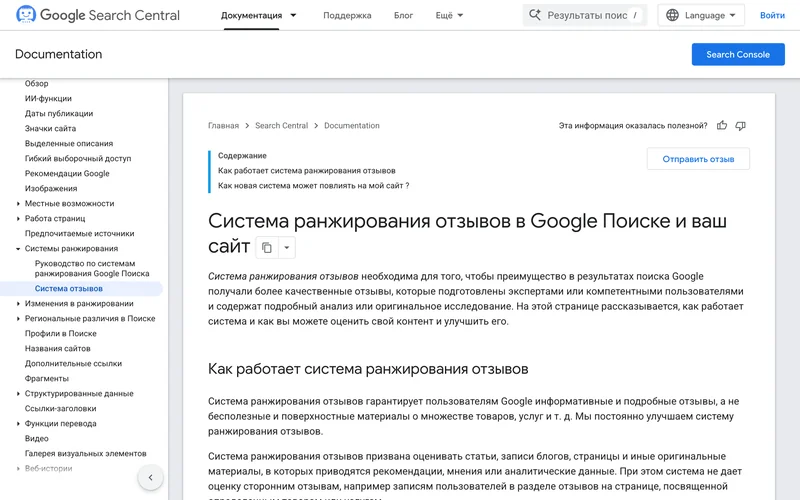Open dropdown arrow next to copy page icon
The width and height of the screenshot is (800, 500).
click(x=287, y=248)
